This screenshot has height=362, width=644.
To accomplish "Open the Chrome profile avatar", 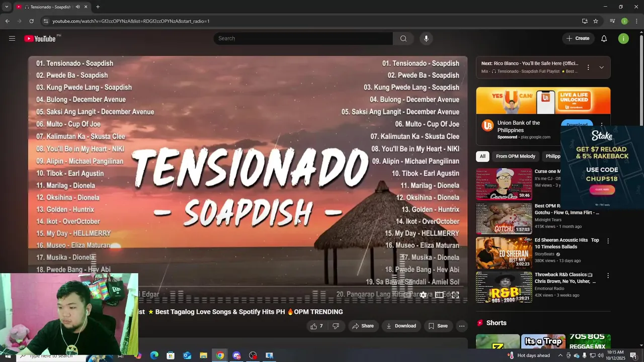I will 624,21.
